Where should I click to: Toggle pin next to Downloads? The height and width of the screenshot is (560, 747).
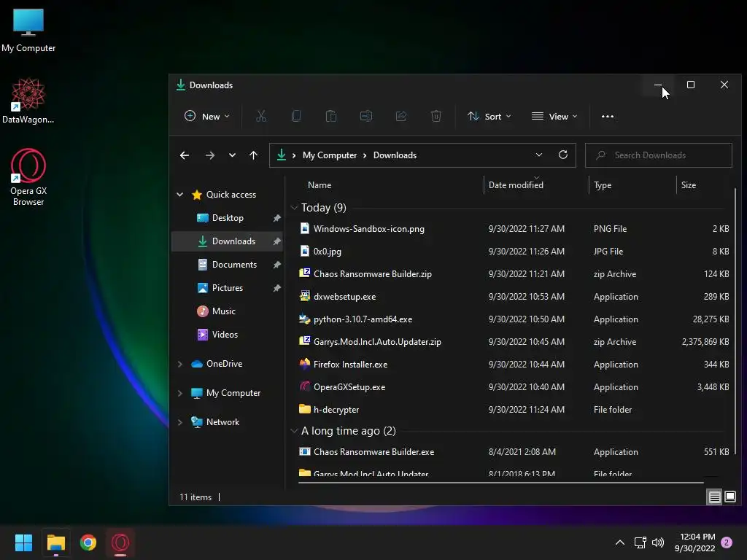tap(276, 241)
